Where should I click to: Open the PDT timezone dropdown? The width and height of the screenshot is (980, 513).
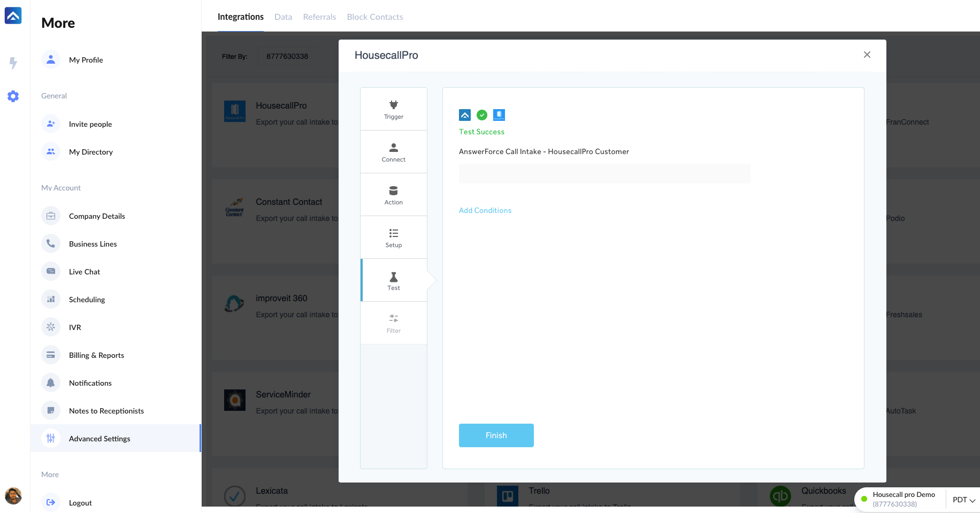[964, 500]
